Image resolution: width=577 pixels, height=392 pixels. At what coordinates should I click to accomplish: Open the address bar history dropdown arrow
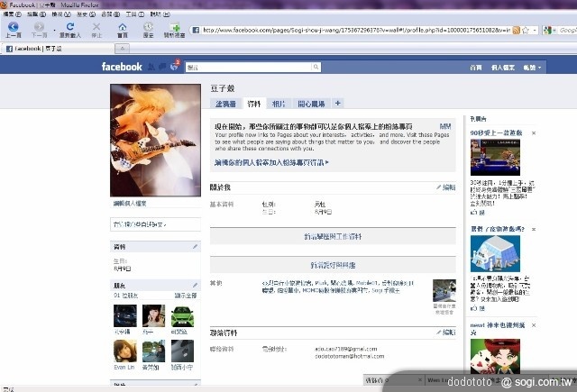[535, 30]
